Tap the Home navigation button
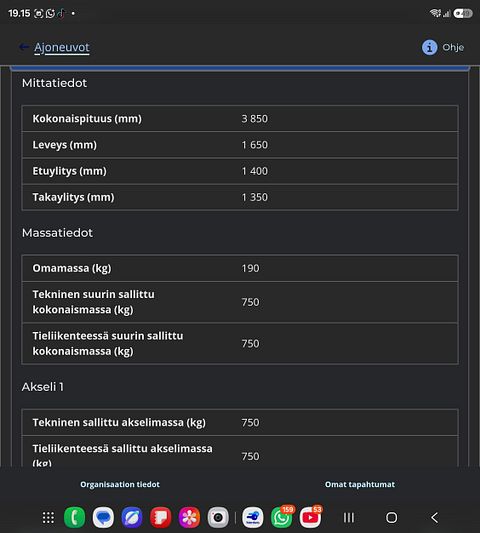The height and width of the screenshot is (533, 480). tap(391, 517)
